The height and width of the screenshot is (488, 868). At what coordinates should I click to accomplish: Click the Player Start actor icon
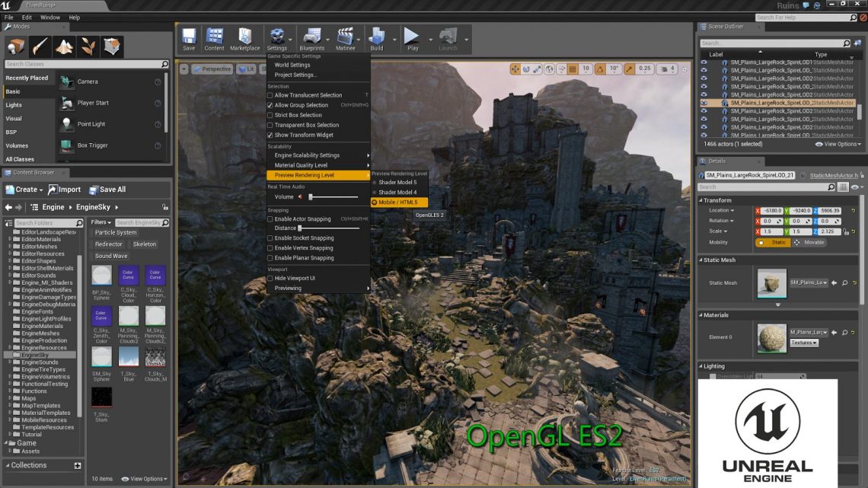[66, 103]
